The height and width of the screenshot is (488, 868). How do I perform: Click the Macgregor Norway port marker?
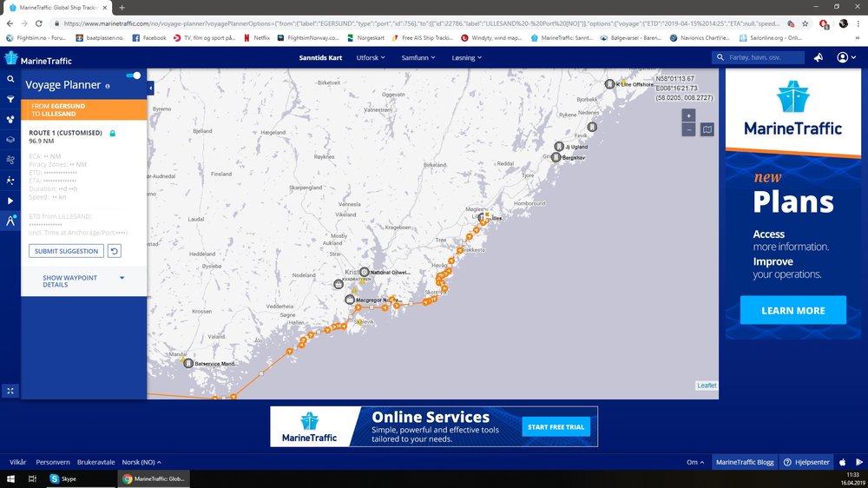point(349,300)
